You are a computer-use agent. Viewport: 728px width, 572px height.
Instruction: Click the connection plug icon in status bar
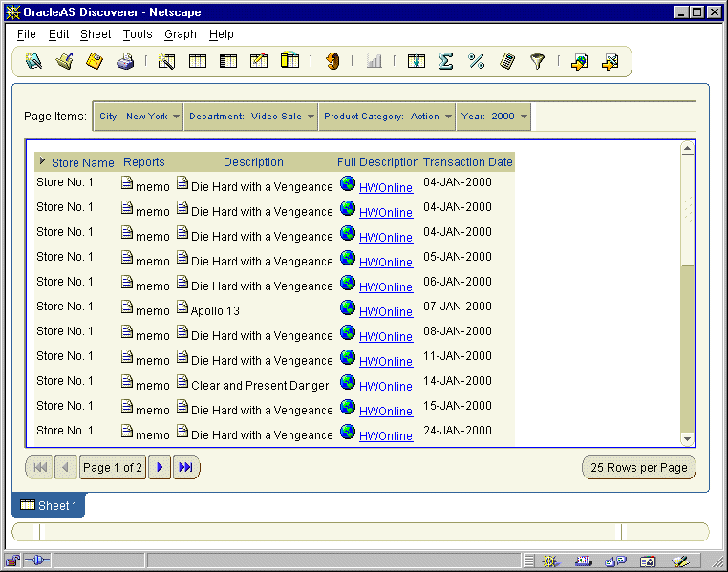coord(36,561)
